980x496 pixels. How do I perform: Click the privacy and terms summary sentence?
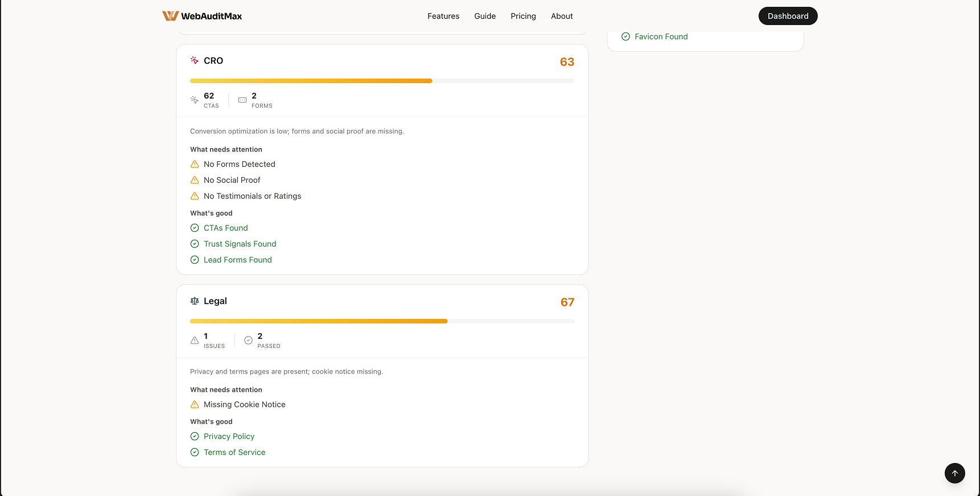tap(286, 371)
